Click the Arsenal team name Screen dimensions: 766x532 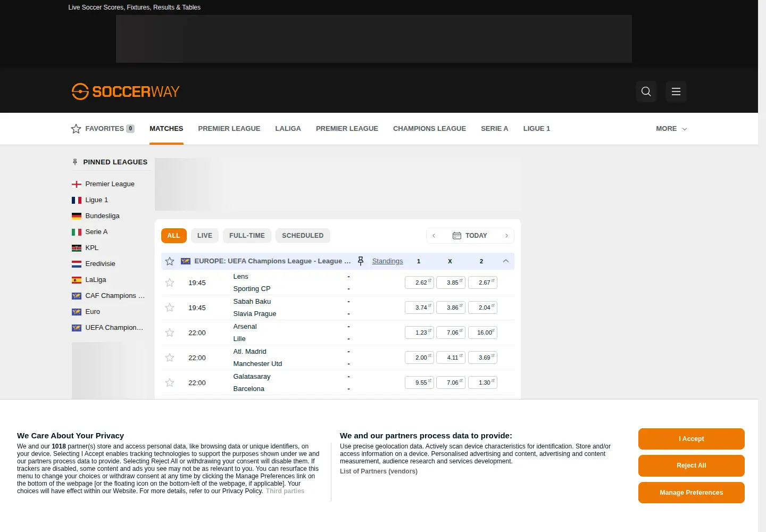(x=245, y=327)
